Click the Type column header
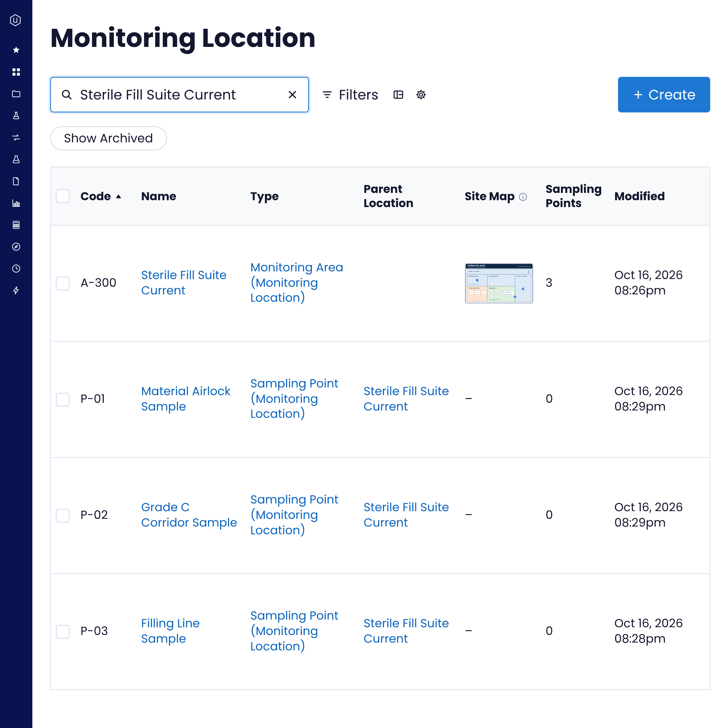 pyautogui.click(x=265, y=196)
